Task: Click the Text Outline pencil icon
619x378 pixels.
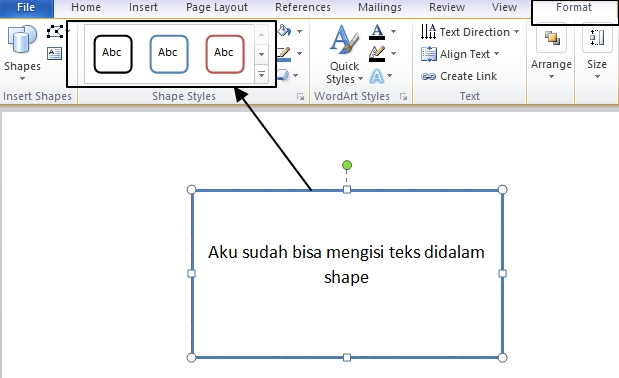Action: point(377,54)
